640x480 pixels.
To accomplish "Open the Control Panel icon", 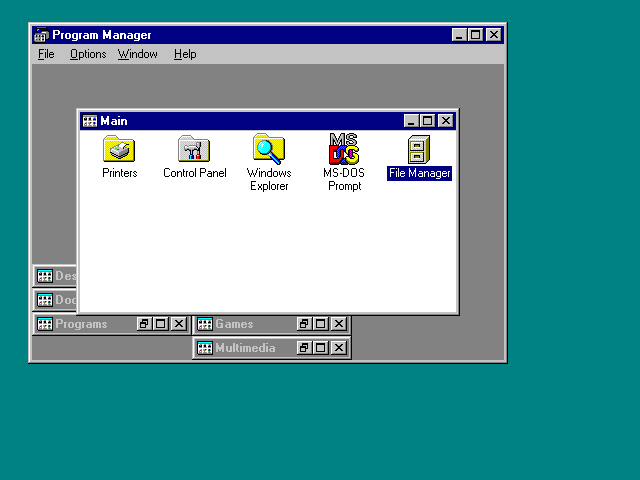I will click(x=194, y=149).
